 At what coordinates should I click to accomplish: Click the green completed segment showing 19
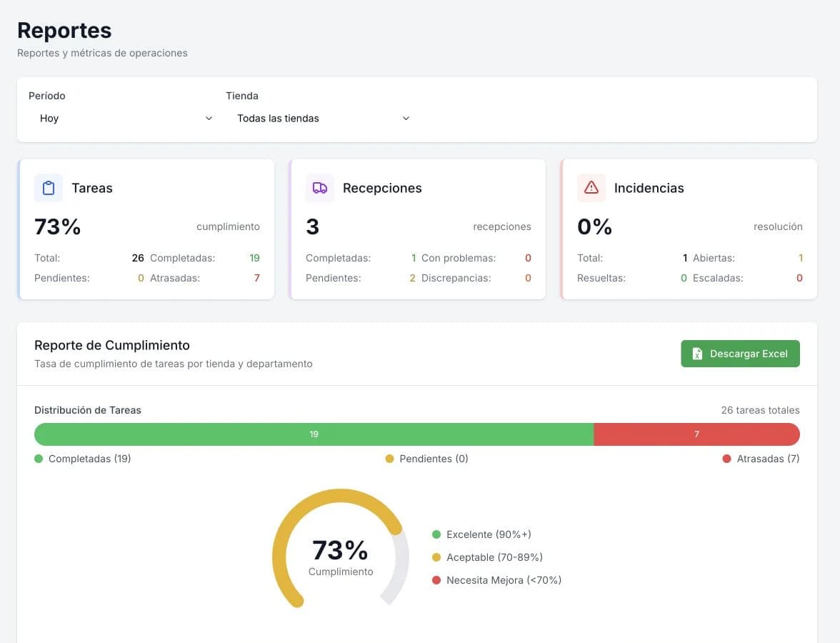314,434
